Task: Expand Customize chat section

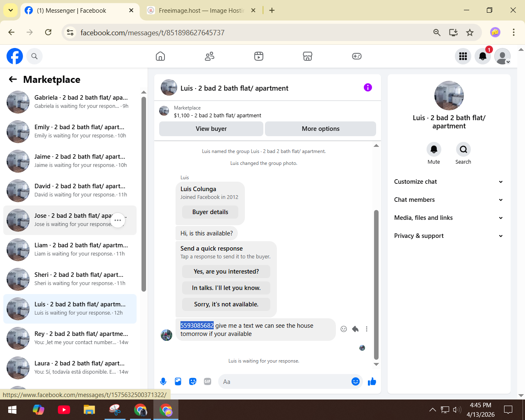Action: [x=449, y=182]
